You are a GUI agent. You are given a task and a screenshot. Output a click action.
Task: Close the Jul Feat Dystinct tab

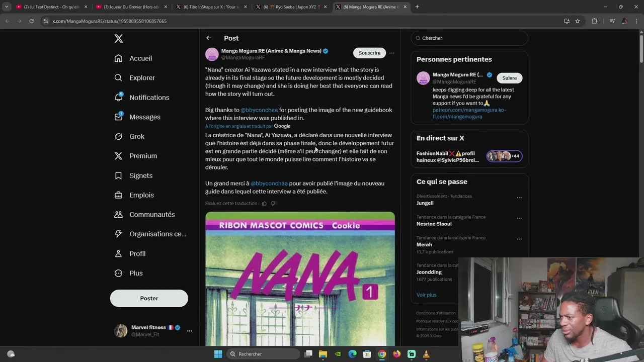(86, 7)
